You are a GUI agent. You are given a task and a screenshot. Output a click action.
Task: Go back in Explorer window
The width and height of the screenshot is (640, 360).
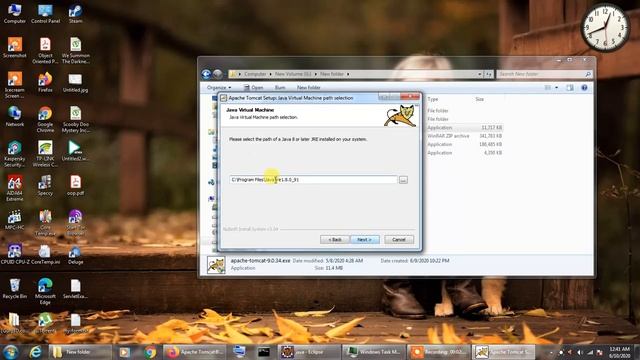coord(206,74)
